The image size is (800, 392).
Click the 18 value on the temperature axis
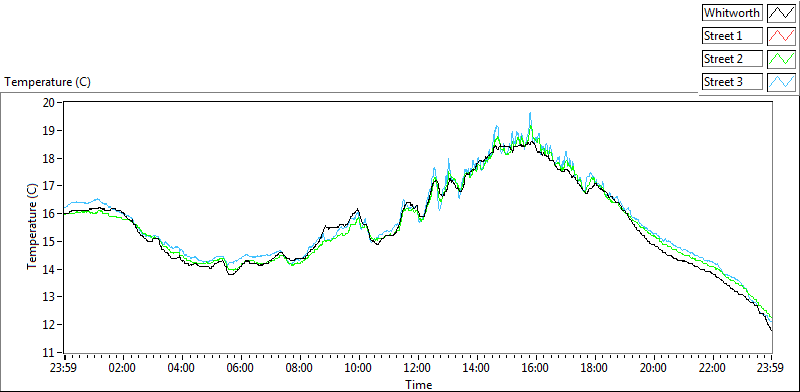point(48,158)
